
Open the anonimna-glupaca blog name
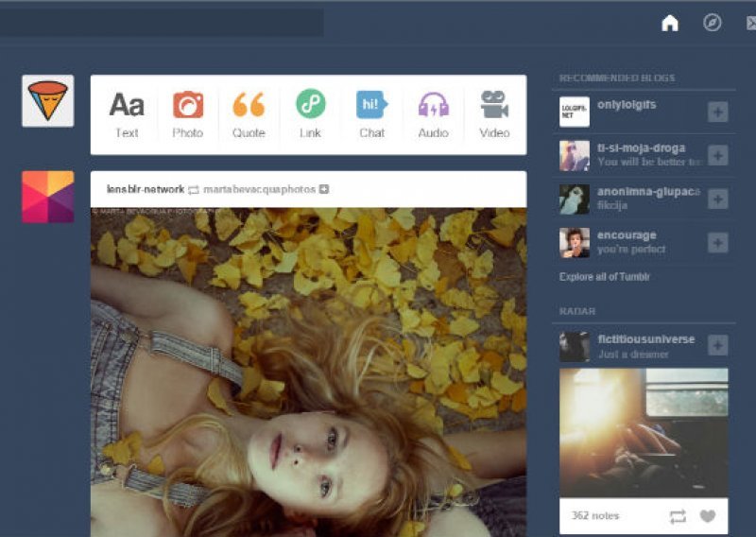(x=648, y=192)
